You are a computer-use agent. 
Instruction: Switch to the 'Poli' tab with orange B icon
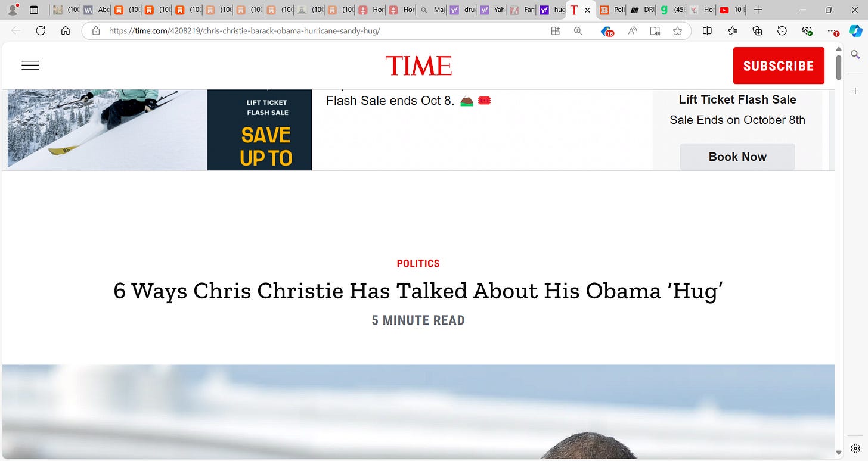click(612, 10)
